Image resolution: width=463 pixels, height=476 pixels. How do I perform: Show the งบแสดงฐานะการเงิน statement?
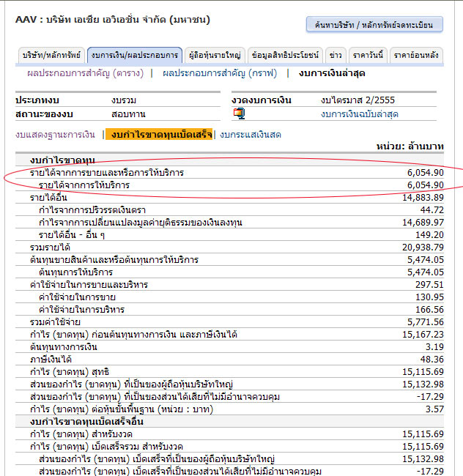point(55,135)
